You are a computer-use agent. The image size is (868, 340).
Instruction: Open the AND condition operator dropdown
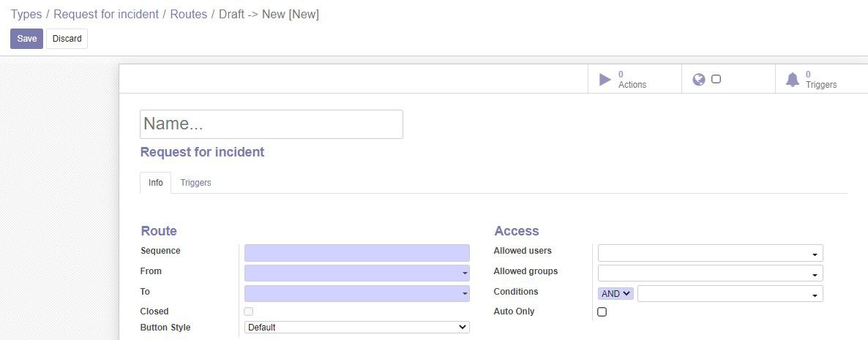click(616, 293)
